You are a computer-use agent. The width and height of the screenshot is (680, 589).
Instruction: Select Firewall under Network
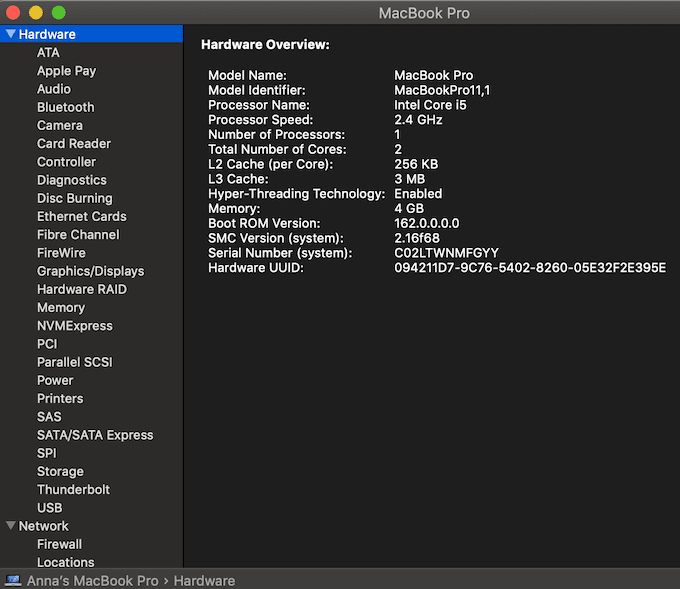tap(59, 544)
